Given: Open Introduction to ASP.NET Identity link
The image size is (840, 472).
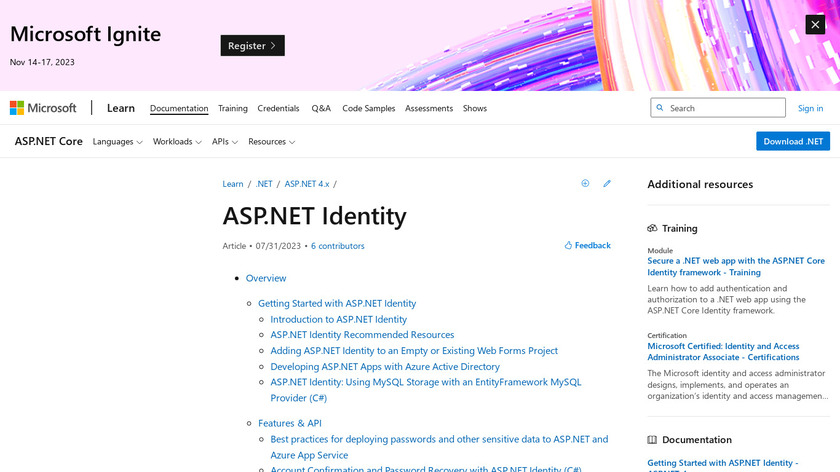Looking at the screenshot, I should 339,319.
